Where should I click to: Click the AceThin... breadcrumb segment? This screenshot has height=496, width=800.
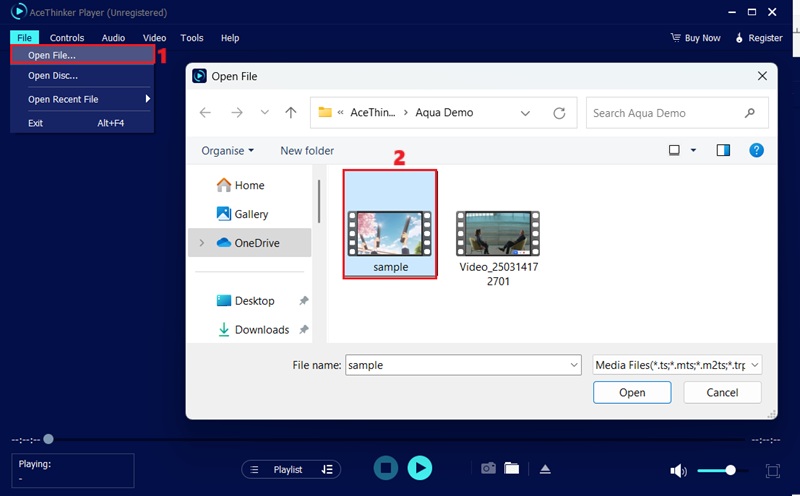click(x=372, y=113)
